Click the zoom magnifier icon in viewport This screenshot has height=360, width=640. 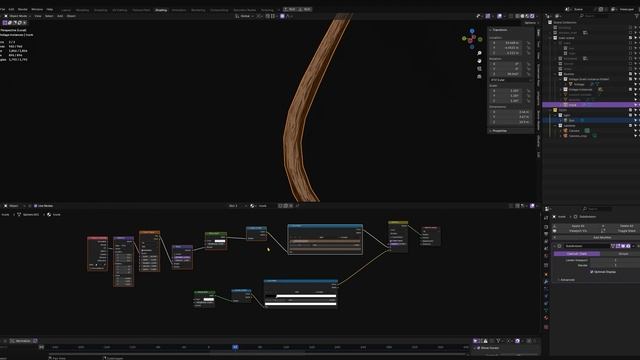click(479, 53)
